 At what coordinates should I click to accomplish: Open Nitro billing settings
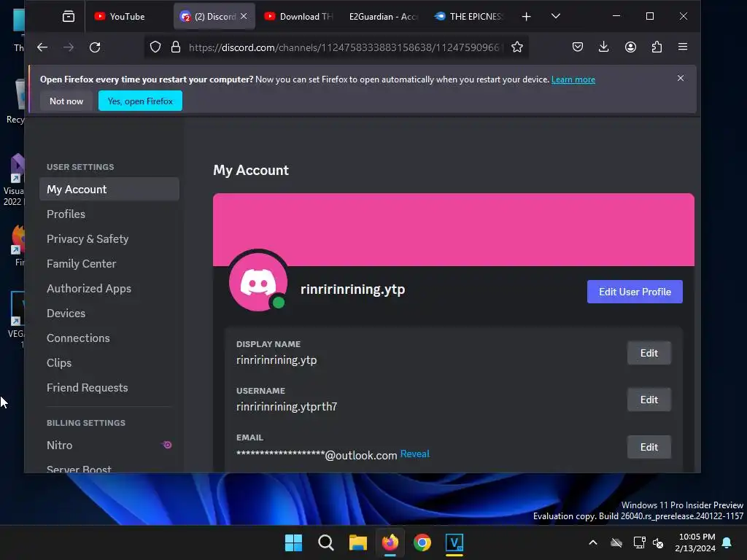109,446
